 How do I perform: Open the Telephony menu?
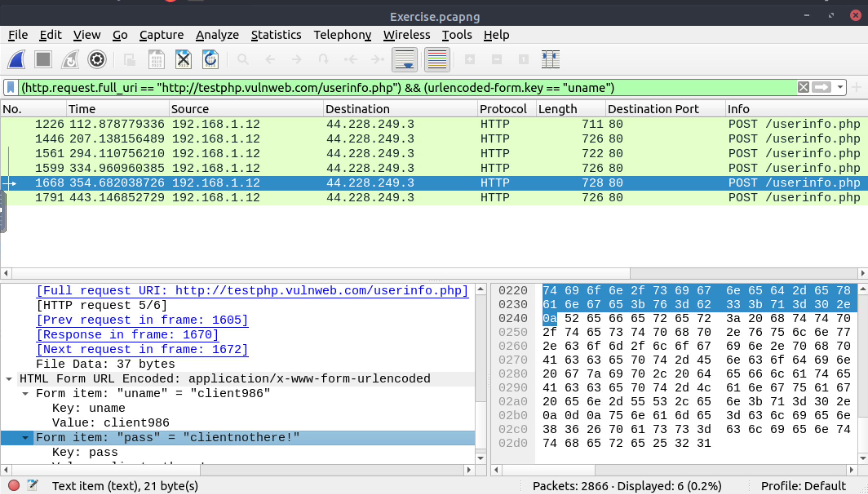pos(342,35)
